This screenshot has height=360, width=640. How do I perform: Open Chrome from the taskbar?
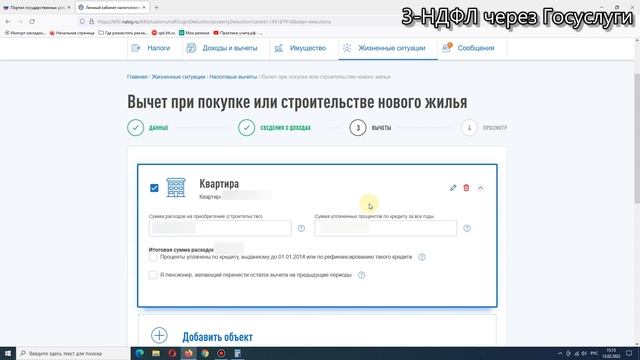tap(205, 353)
